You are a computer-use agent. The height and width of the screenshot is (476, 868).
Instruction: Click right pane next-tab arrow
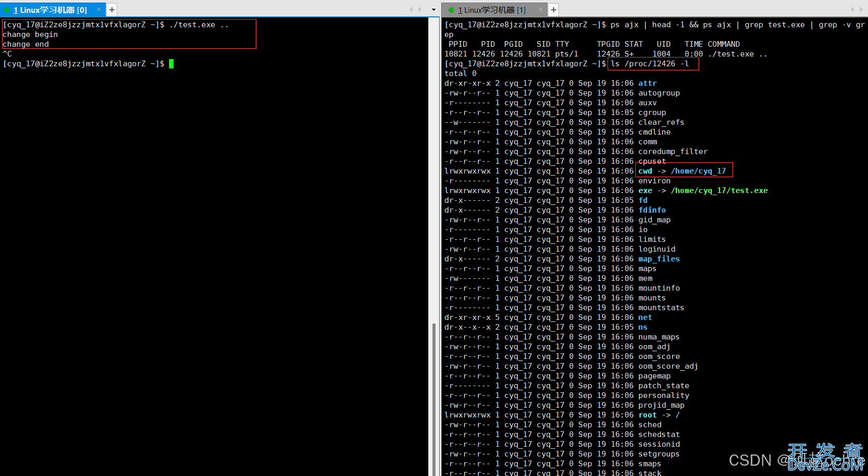click(x=862, y=10)
